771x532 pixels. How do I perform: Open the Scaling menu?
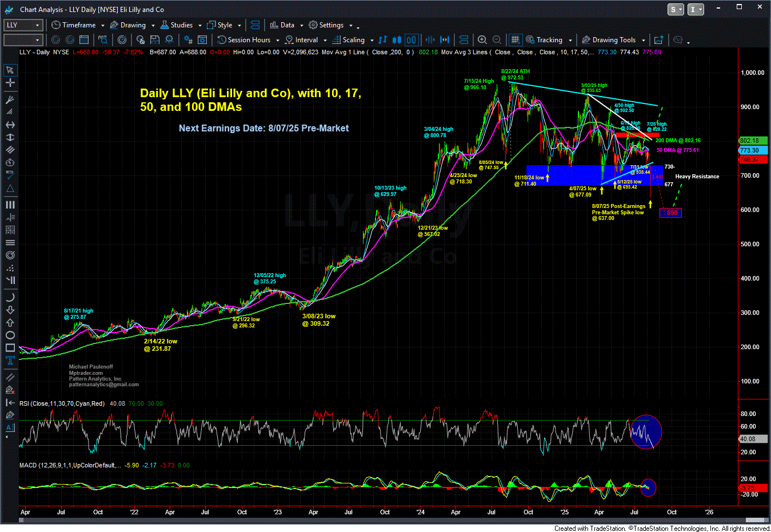click(x=349, y=40)
